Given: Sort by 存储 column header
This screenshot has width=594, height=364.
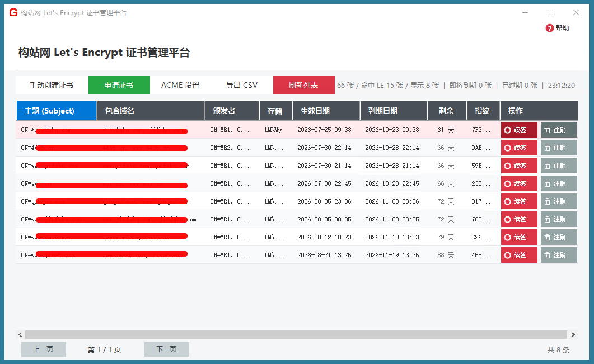Looking at the screenshot, I should pyautogui.click(x=276, y=111).
